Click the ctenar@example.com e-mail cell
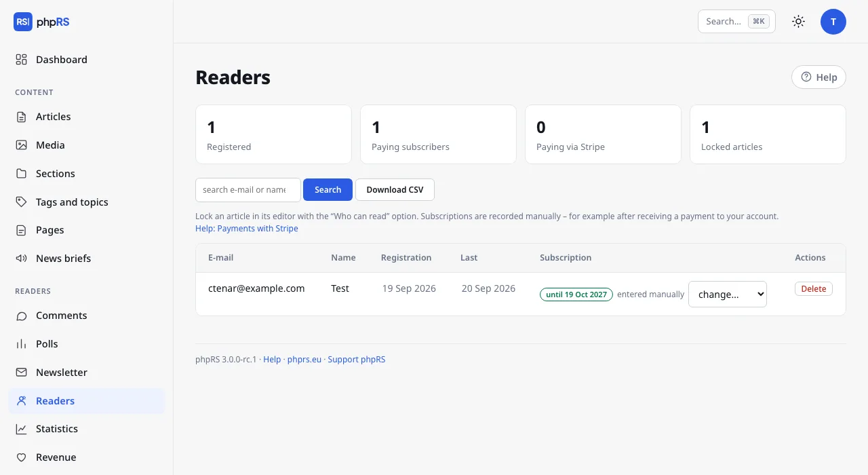 pyautogui.click(x=256, y=288)
